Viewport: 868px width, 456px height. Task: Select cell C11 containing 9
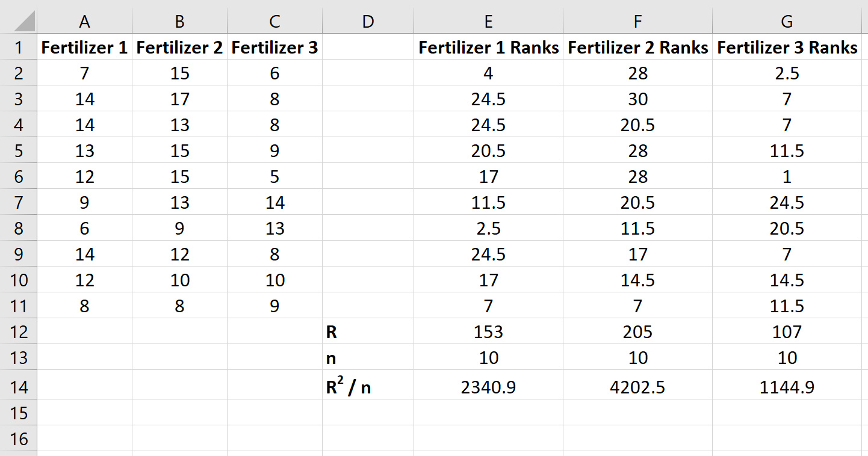(x=275, y=306)
